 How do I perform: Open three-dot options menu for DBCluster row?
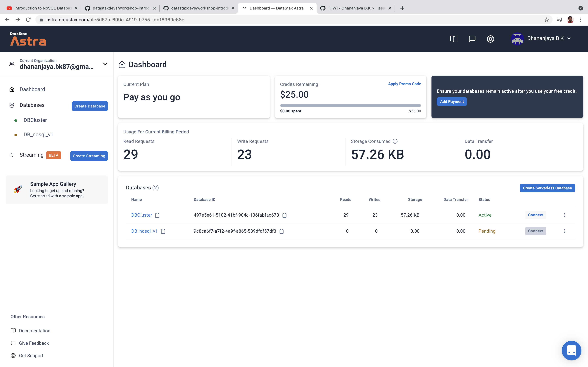(x=564, y=215)
